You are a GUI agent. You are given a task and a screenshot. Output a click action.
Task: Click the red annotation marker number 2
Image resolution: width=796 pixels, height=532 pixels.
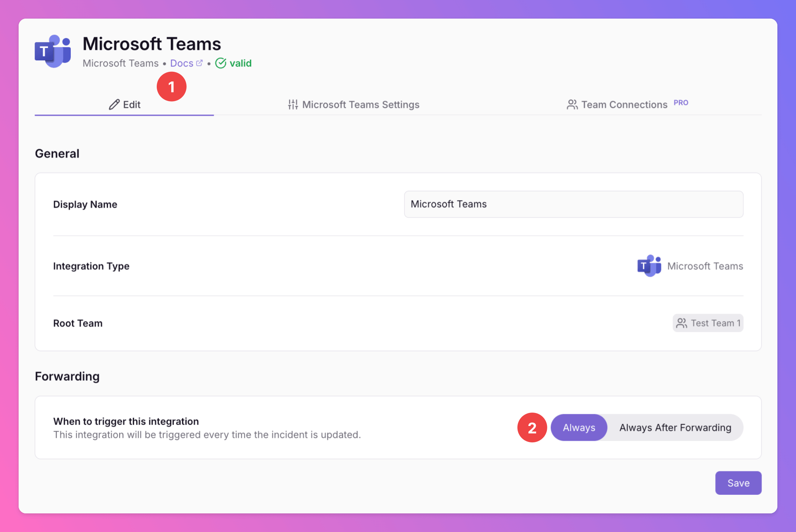click(x=532, y=427)
